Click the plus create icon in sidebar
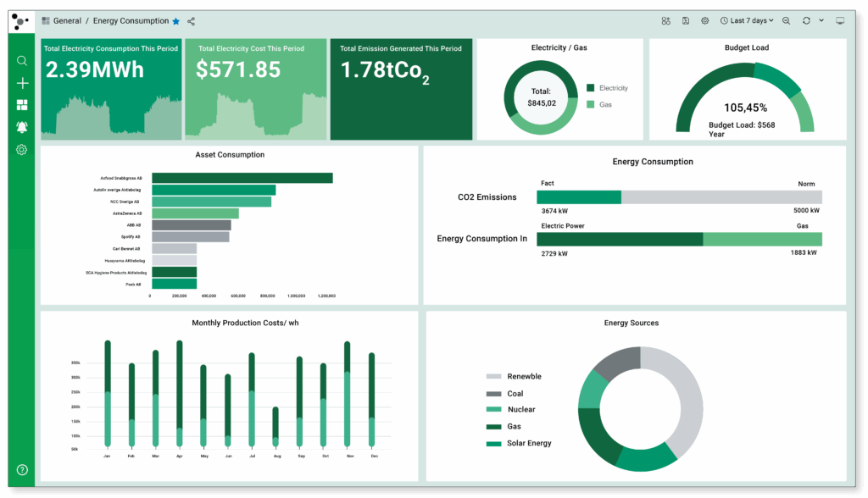This screenshot has height=498, width=868. pos(22,83)
